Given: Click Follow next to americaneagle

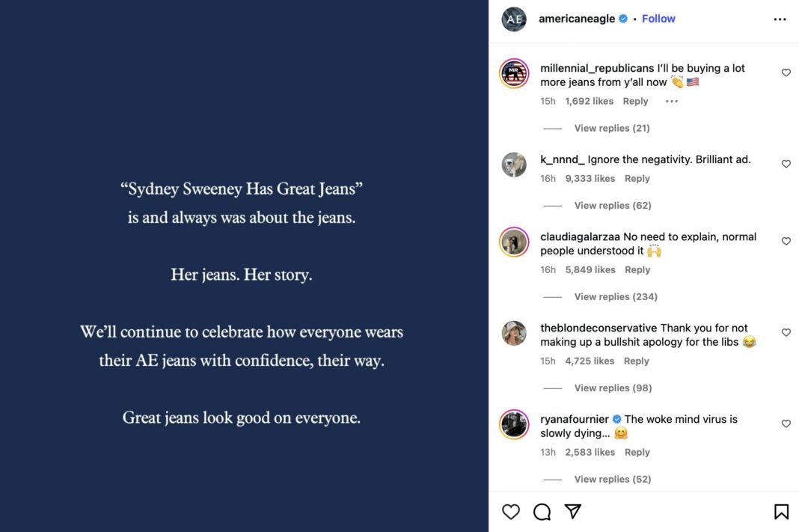Looking at the screenshot, I should 658,19.
